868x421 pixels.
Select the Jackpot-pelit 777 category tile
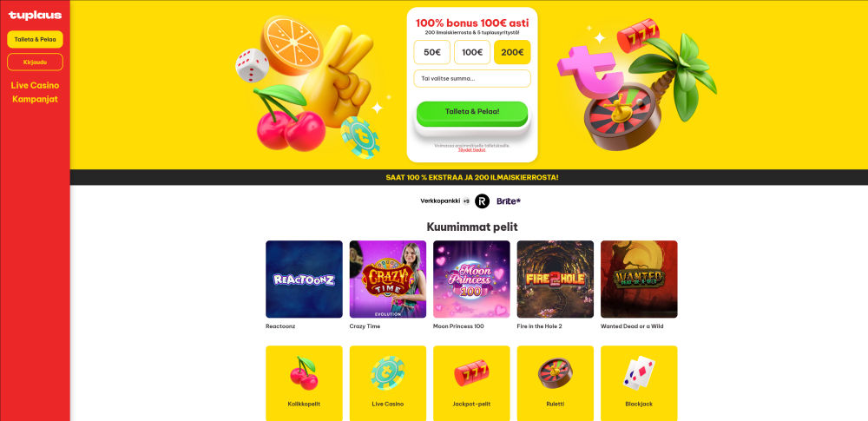[471, 384]
